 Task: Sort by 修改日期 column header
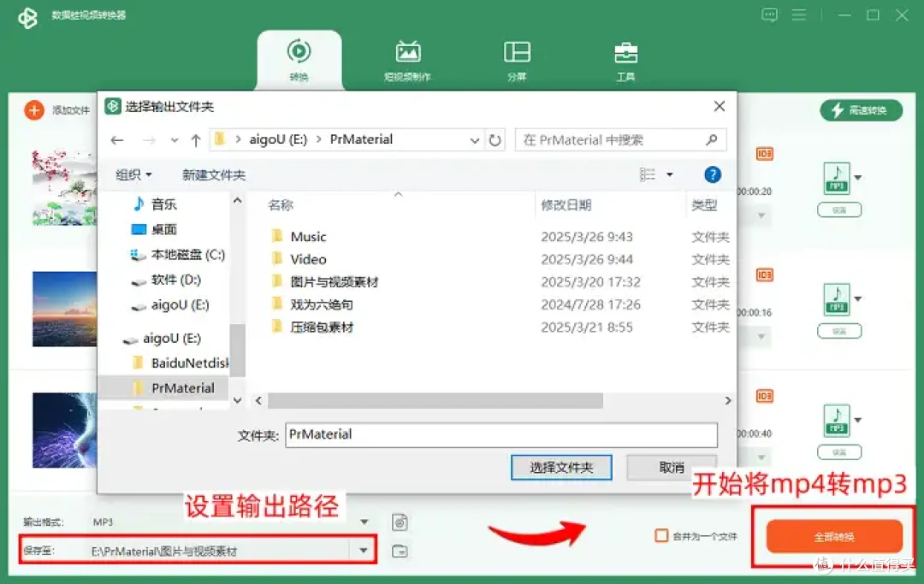click(x=566, y=205)
